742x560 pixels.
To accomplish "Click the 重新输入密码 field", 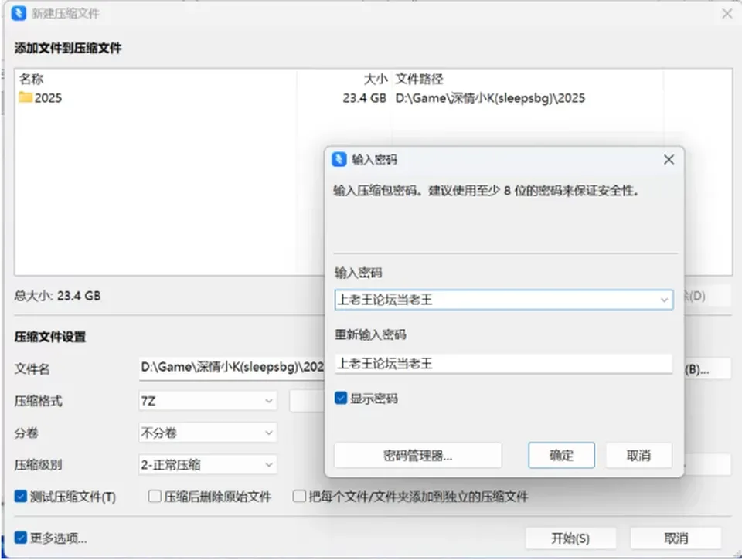I will 503,364.
